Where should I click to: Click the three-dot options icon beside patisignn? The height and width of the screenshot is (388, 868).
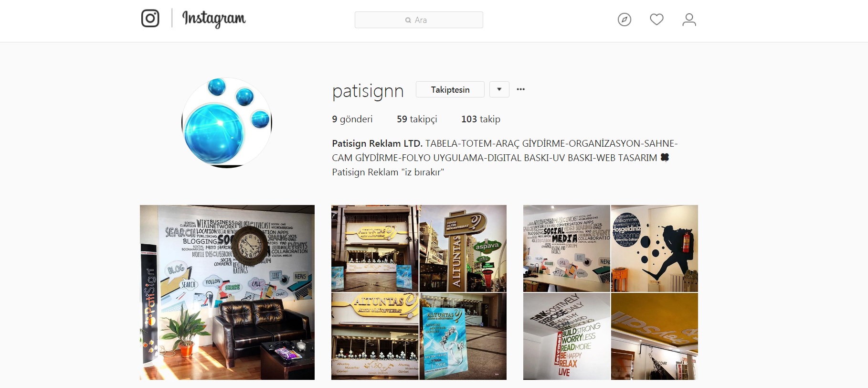pos(520,89)
